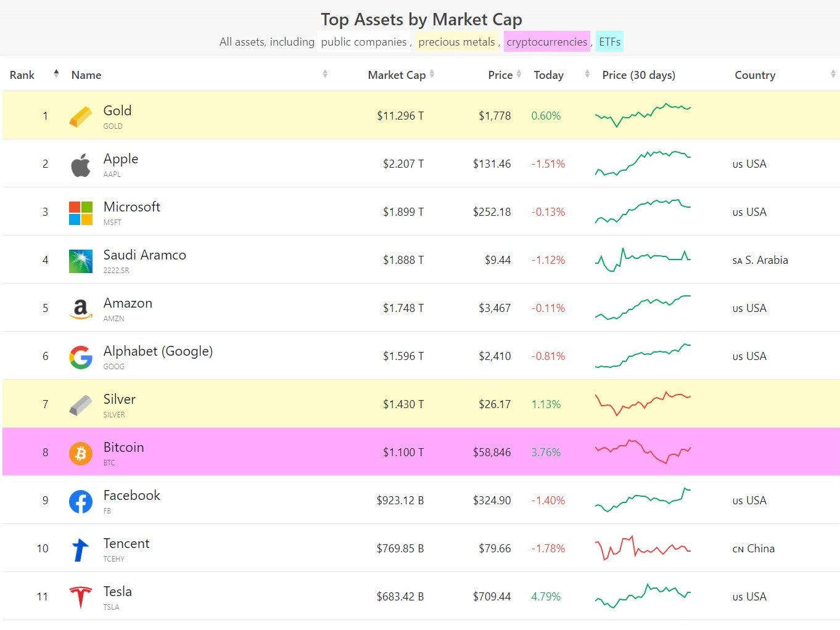This screenshot has height=630, width=840.
Task: Select the precious metals filter
Action: 457,42
